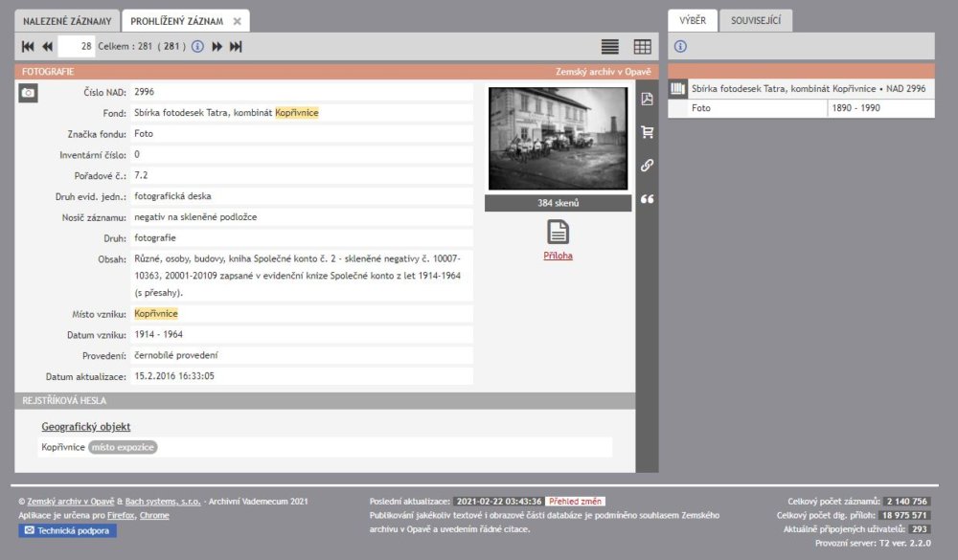Screen dimensions: 958x560
Task: Switch to table grid view layout
Action: tap(642, 46)
